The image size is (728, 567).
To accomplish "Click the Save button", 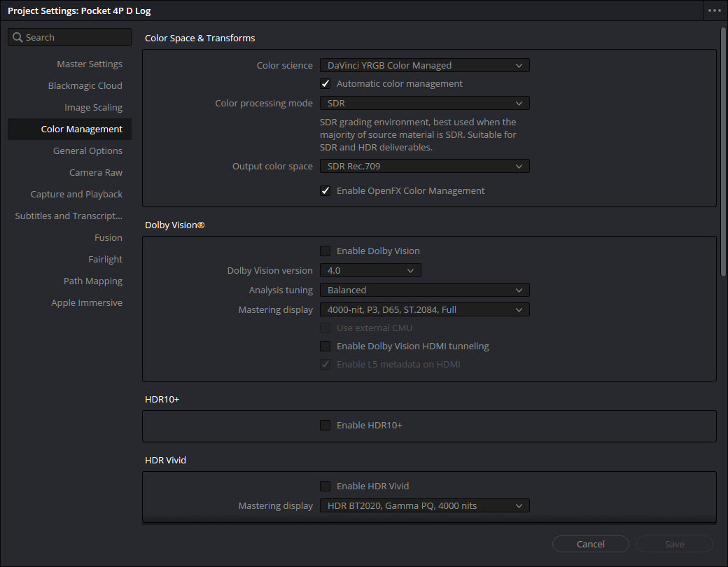I will pyautogui.click(x=675, y=544).
